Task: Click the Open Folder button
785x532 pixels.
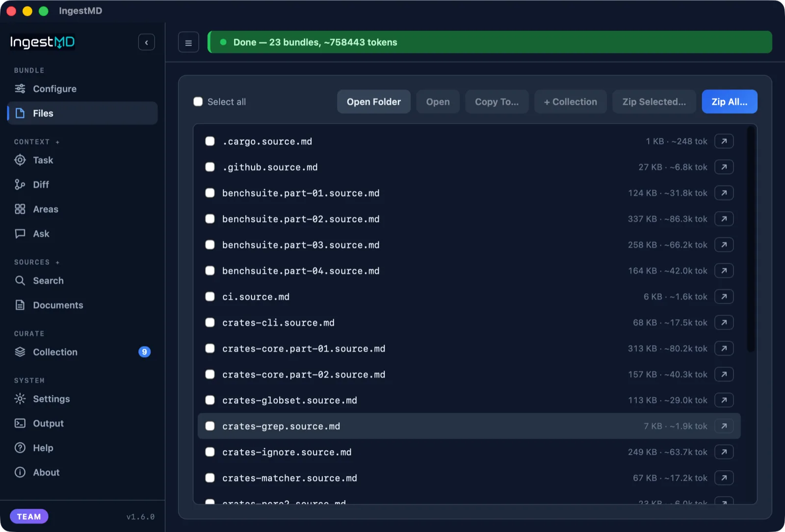Action: (374, 101)
